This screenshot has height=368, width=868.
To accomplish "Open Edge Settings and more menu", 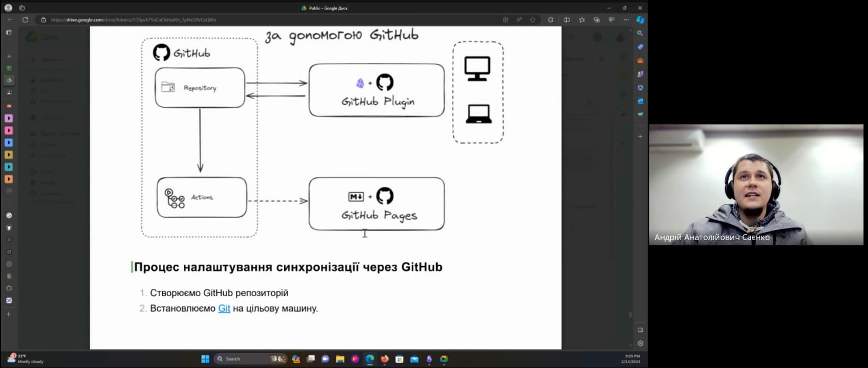I will [x=626, y=20].
